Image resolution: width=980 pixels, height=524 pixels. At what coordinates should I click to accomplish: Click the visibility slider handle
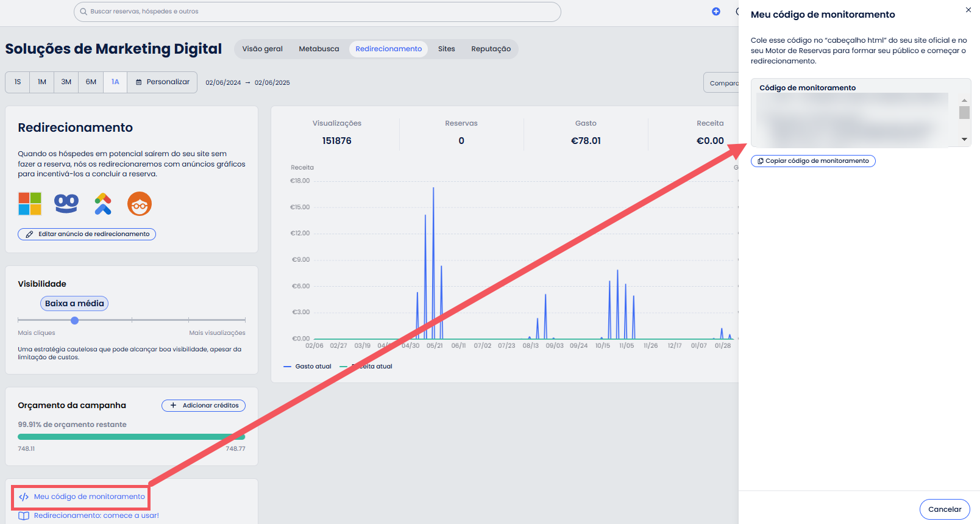pos(75,320)
